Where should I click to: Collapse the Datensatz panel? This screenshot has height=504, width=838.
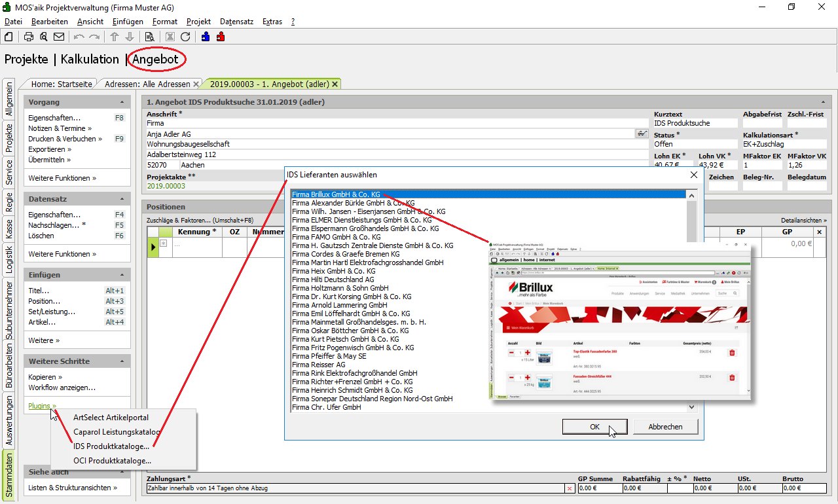[122, 199]
